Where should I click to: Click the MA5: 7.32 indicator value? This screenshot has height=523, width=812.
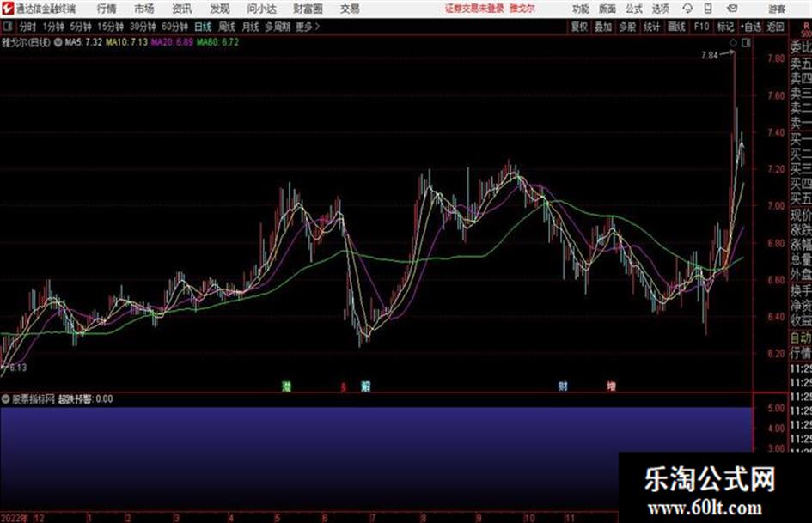(83, 42)
